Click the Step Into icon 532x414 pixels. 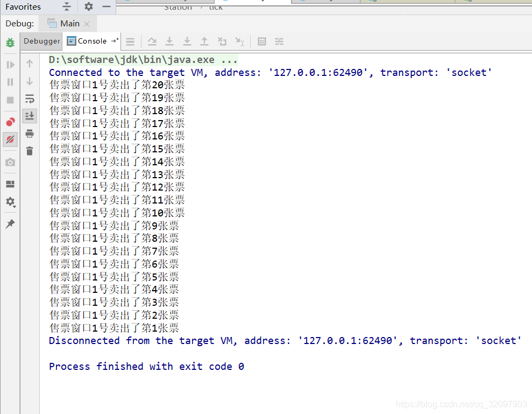(169, 41)
